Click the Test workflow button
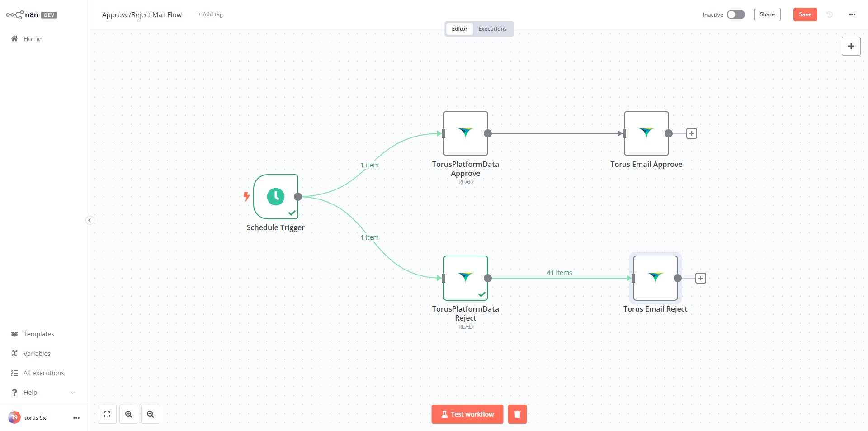 tap(467, 414)
